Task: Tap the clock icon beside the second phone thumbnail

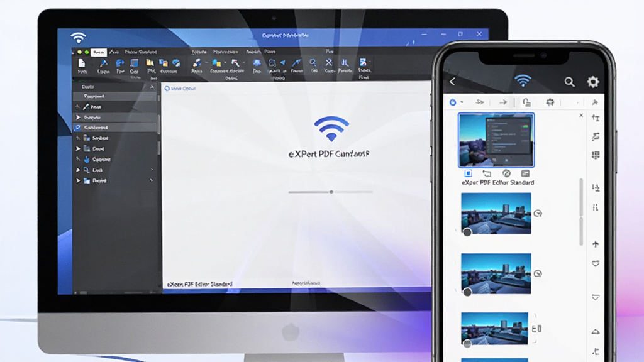Action: 538,214
